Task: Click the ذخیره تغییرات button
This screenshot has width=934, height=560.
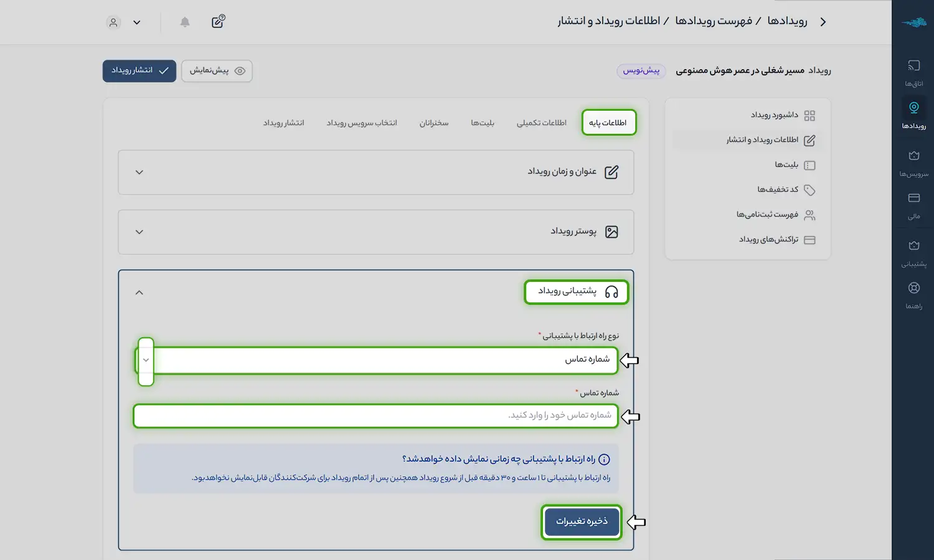Action: coord(582,521)
